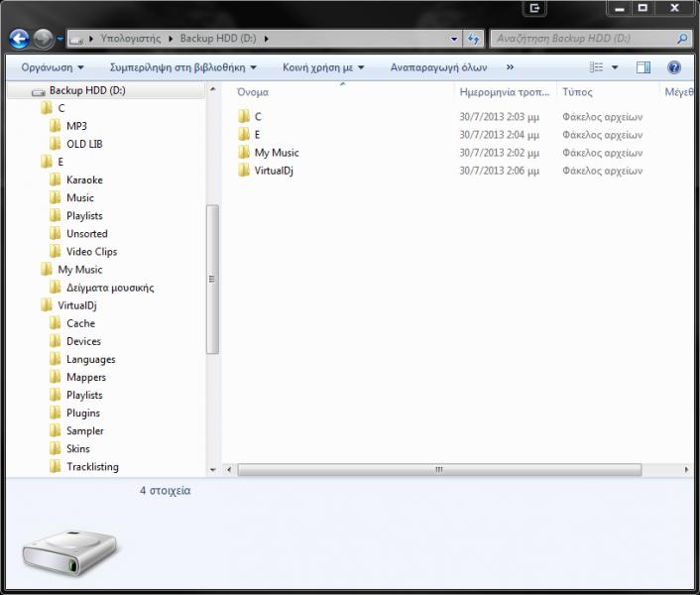Click file list horizontal scrollbar thumb
This screenshot has height=595, width=700.
439,470
